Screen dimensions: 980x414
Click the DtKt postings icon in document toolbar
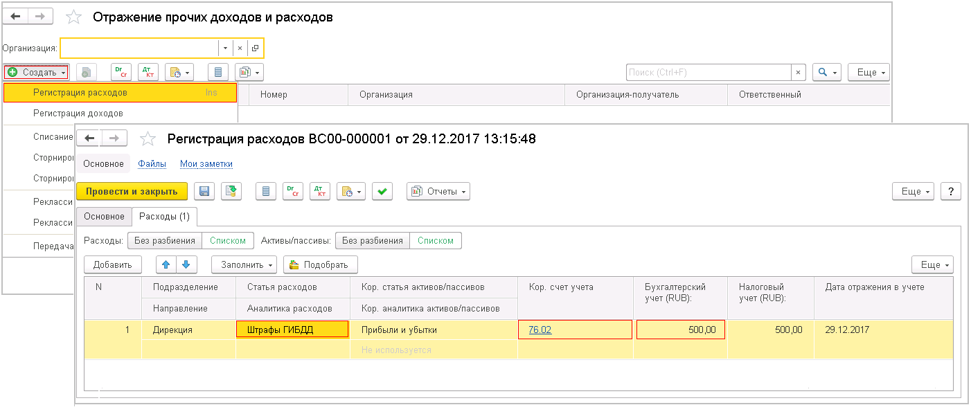point(320,192)
